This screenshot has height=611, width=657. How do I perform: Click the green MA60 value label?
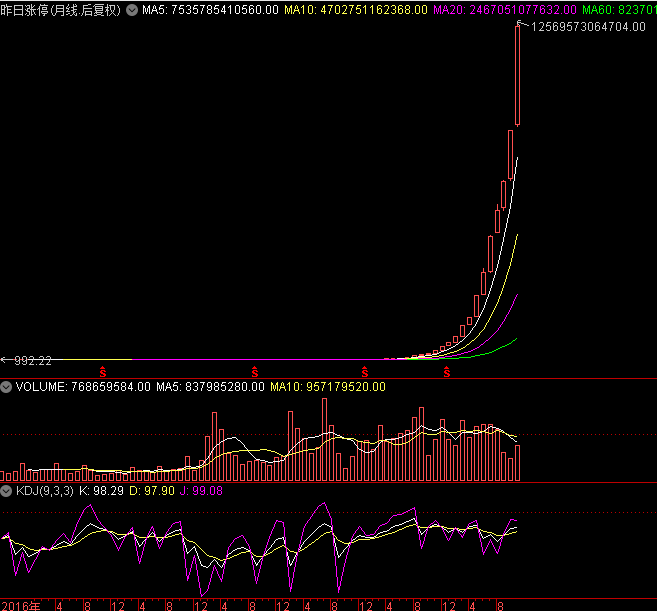pos(619,10)
